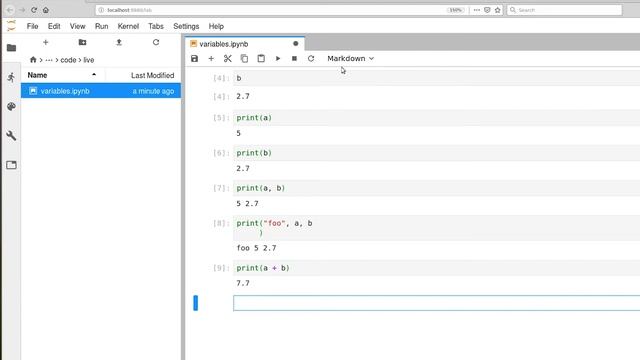Click the browser Search field
The width and height of the screenshot is (640, 360).
pyautogui.click(x=564, y=10)
